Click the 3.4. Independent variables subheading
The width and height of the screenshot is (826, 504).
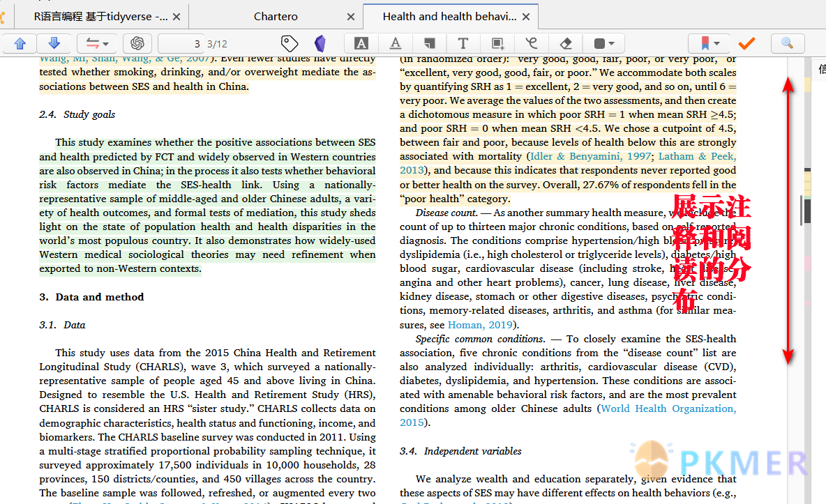coord(460,451)
